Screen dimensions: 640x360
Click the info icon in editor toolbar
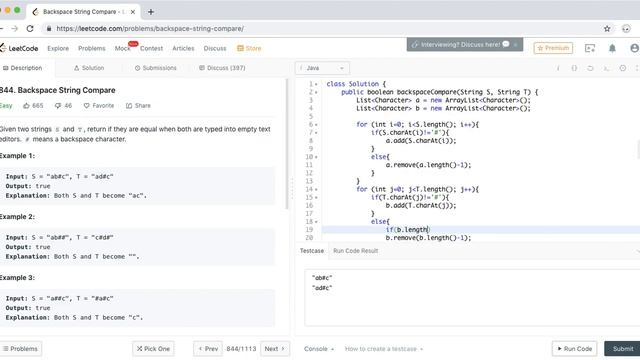[x=558, y=68]
